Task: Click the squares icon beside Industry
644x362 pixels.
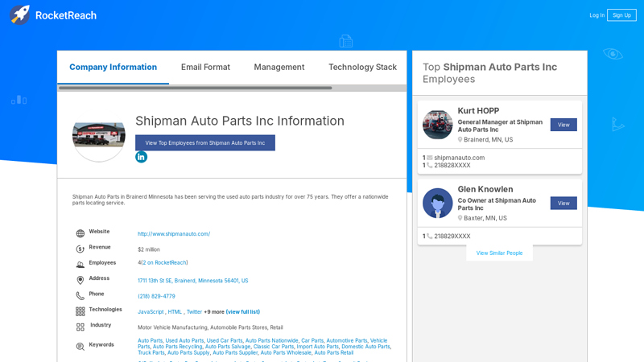Action: [x=80, y=327]
